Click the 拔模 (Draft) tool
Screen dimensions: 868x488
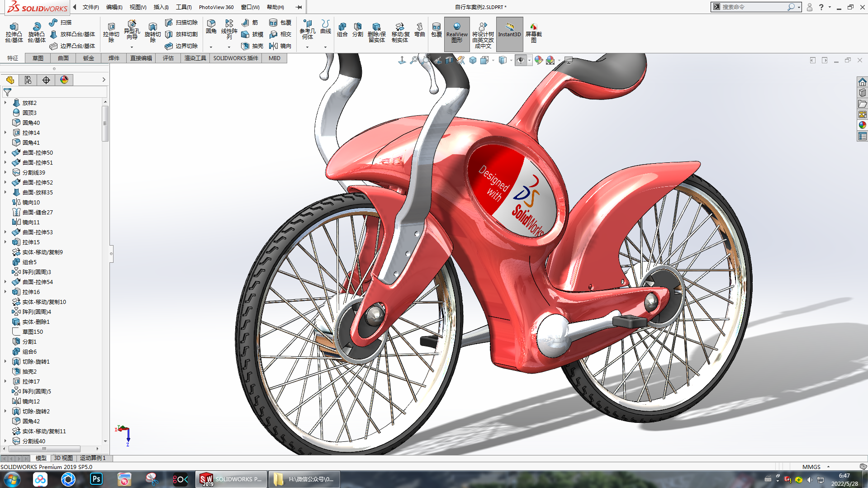(252, 34)
